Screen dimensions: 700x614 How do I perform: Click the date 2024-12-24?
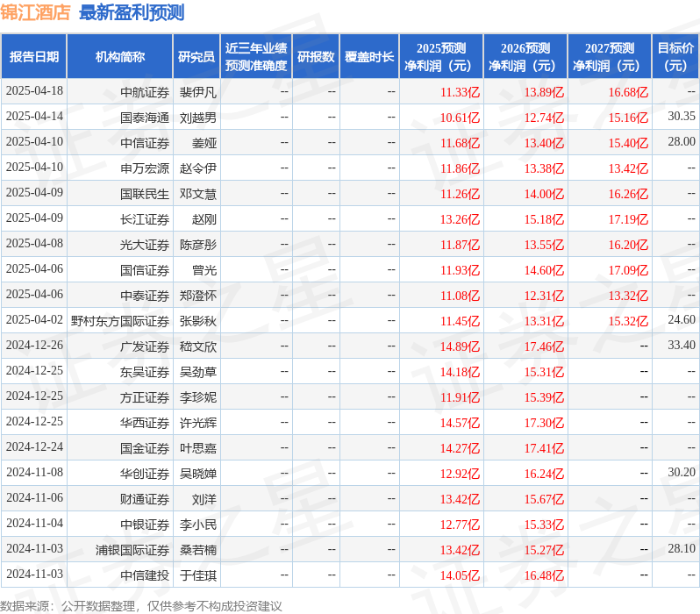34,447
